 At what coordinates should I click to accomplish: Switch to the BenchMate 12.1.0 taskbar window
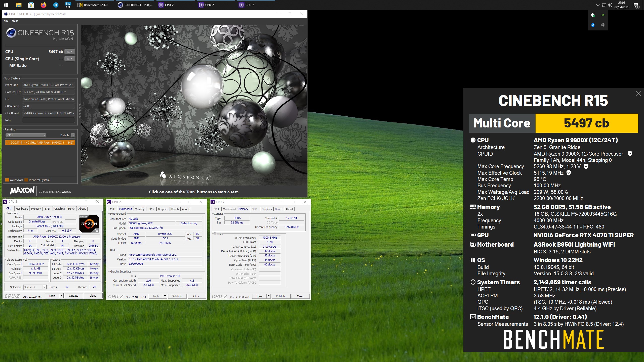pyautogui.click(x=95, y=5)
